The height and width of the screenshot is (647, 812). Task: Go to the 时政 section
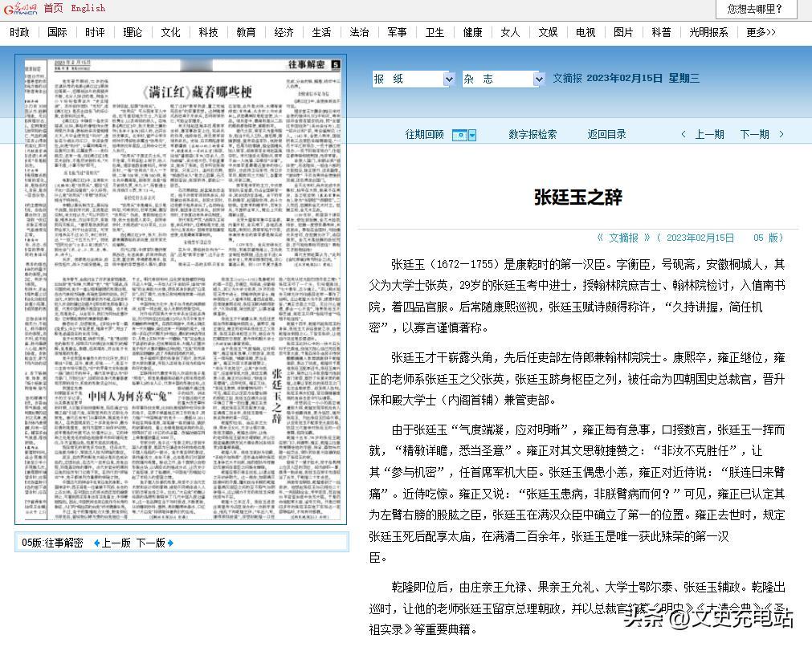[x=19, y=32]
